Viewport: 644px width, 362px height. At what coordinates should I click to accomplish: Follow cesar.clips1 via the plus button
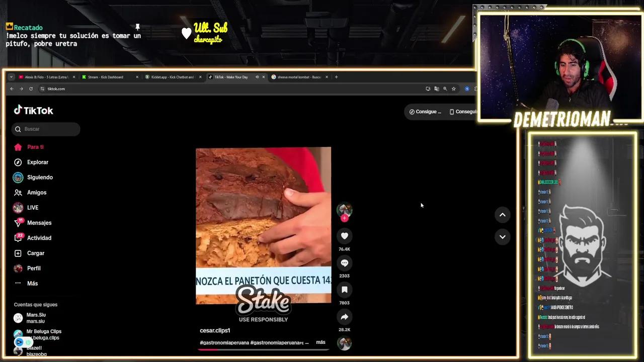(x=344, y=218)
